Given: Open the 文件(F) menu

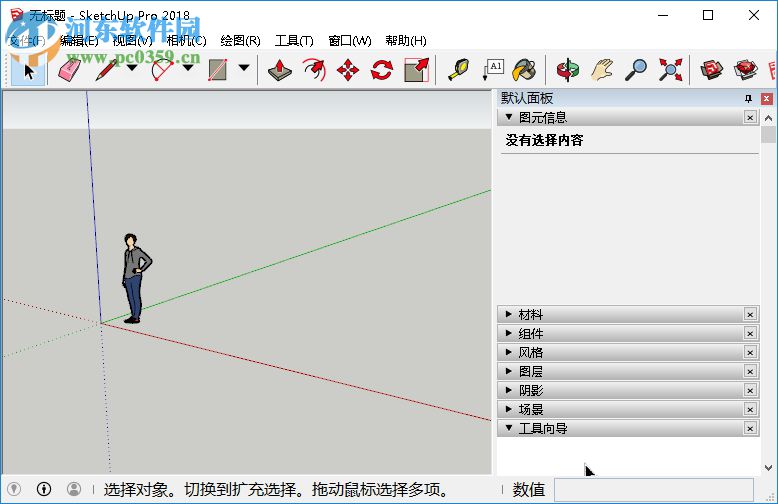Looking at the screenshot, I should (27, 41).
